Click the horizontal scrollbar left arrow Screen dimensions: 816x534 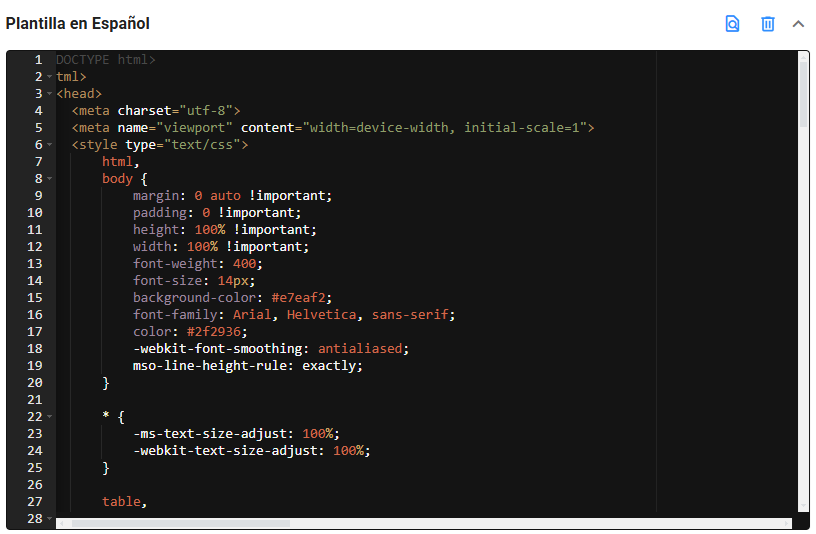(61, 523)
